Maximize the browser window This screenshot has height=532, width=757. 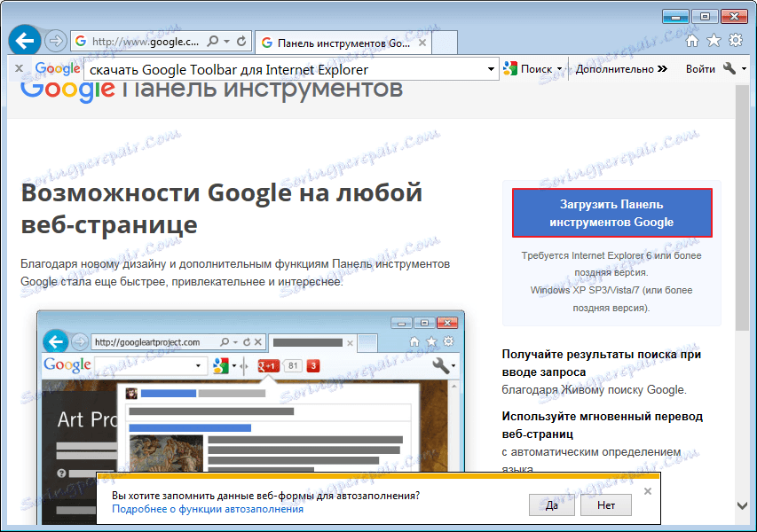[705, 16]
